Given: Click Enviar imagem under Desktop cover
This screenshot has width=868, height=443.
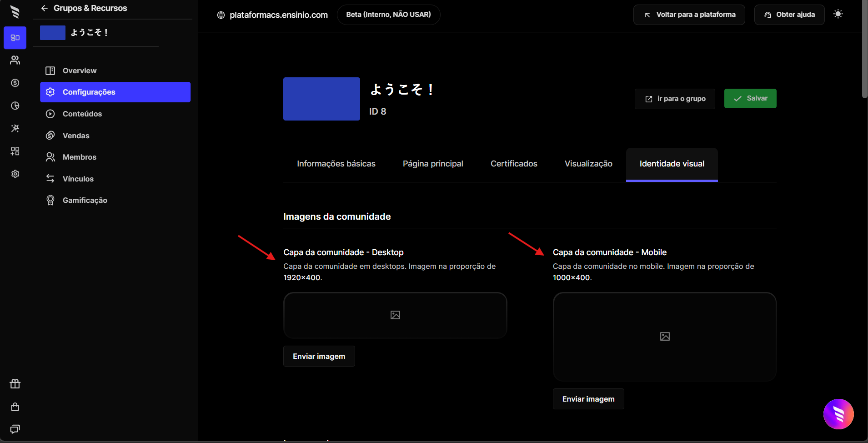Looking at the screenshot, I should pyautogui.click(x=319, y=356).
